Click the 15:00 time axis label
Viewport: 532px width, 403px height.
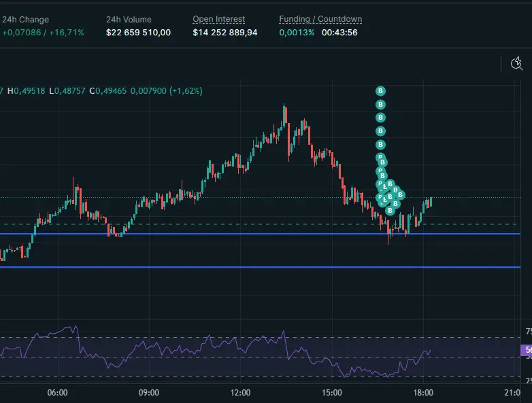click(x=332, y=393)
